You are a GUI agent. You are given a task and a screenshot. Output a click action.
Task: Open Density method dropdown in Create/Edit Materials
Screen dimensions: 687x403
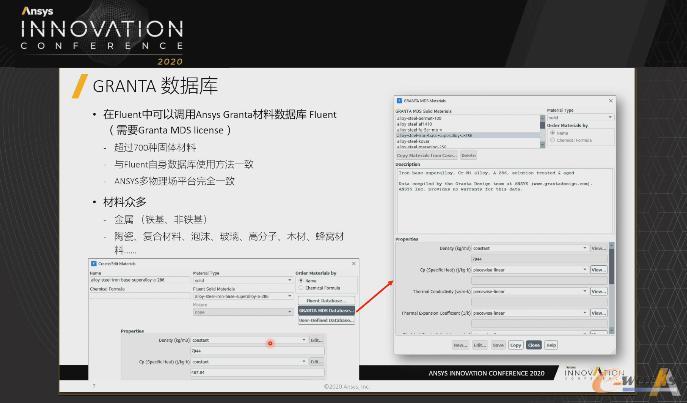[248, 340]
